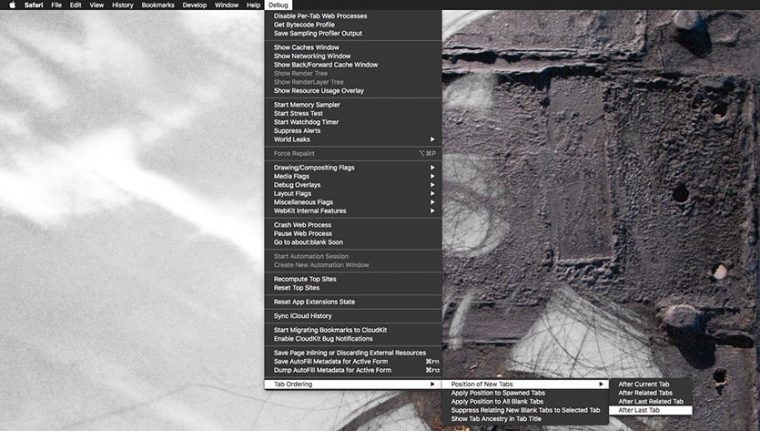This screenshot has width=760, height=431.
Task: Open the Bookmarks menu
Action: coord(158,5)
